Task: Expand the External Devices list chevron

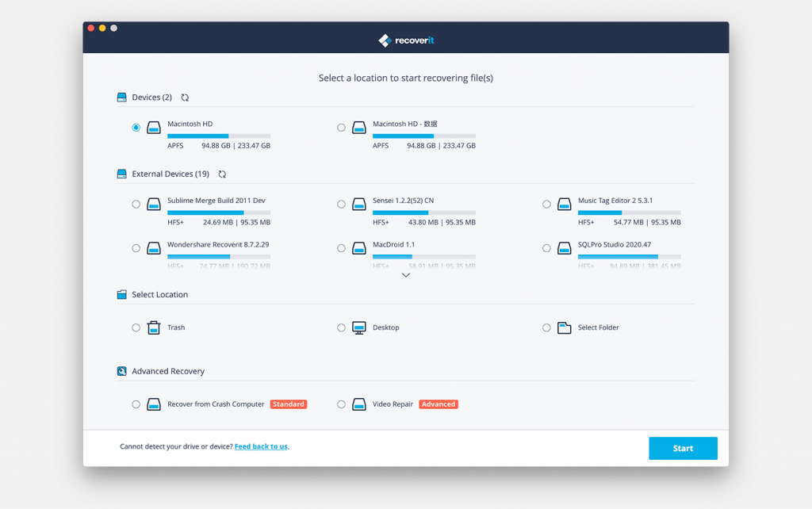Action: pos(406,275)
